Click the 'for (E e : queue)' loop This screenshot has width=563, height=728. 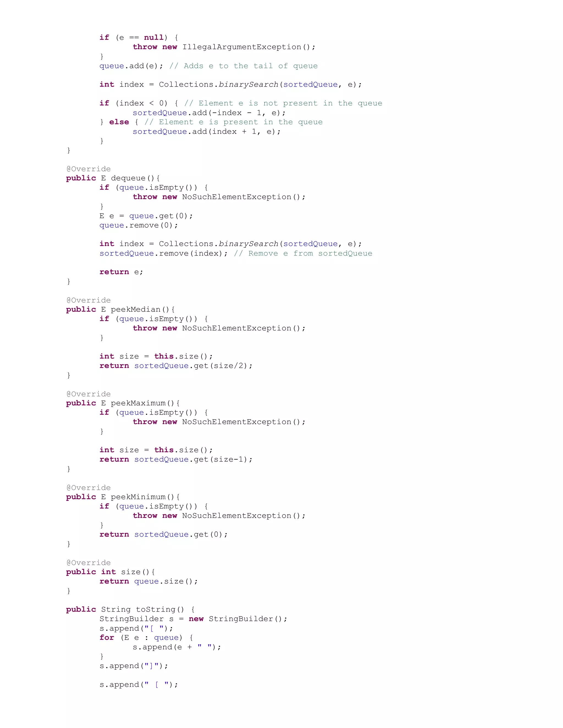tap(146, 638)
